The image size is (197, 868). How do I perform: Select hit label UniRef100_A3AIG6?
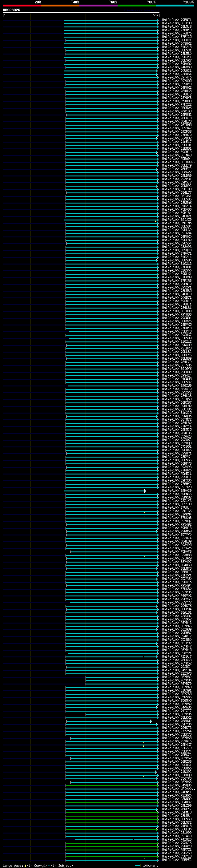click(x=176, y=511)
